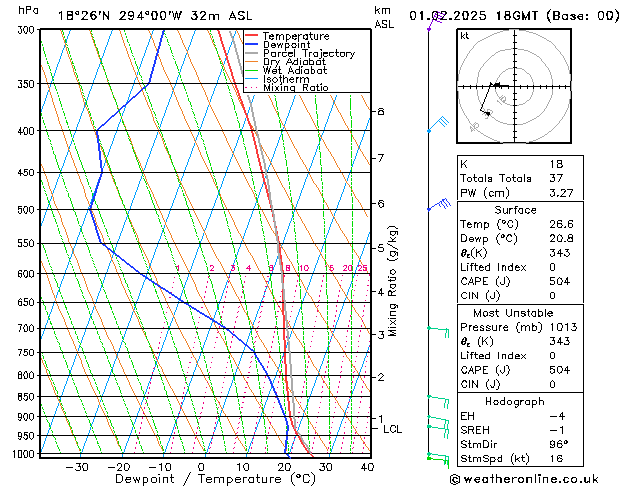This screenshot has width=629, height=486.
Task: Click the blue wind barb at 400 hPa
Action: [438, 124]
